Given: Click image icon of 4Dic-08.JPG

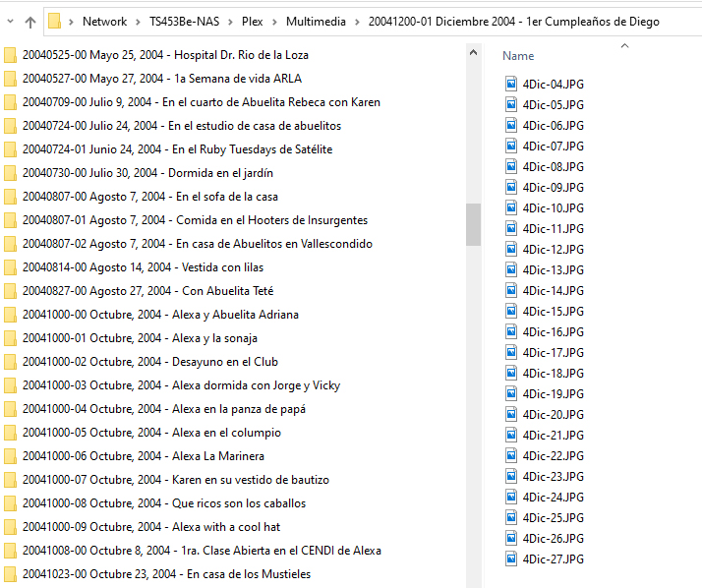Looking at the screenshot, I should [x=511, y=166].
